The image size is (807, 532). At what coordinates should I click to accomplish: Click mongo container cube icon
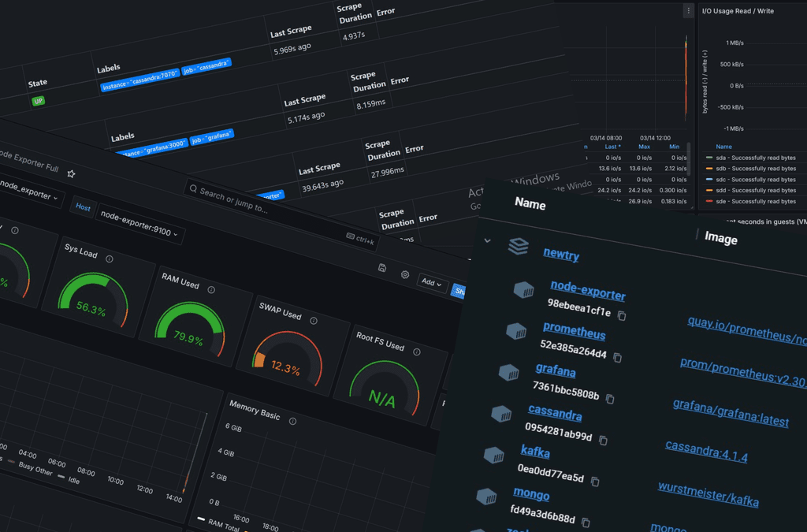point(486,497)
